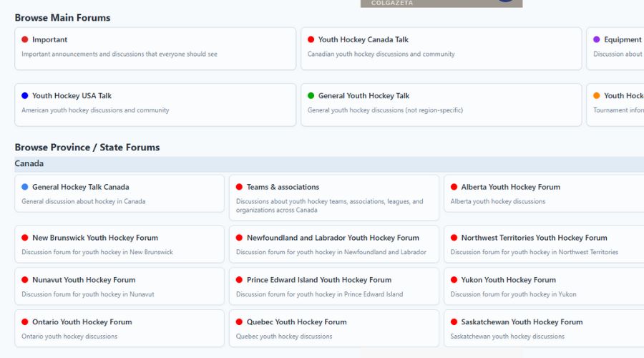Open the Equipment forum card
The width and height of the screenshot is (644, 358).
[615, 49]
